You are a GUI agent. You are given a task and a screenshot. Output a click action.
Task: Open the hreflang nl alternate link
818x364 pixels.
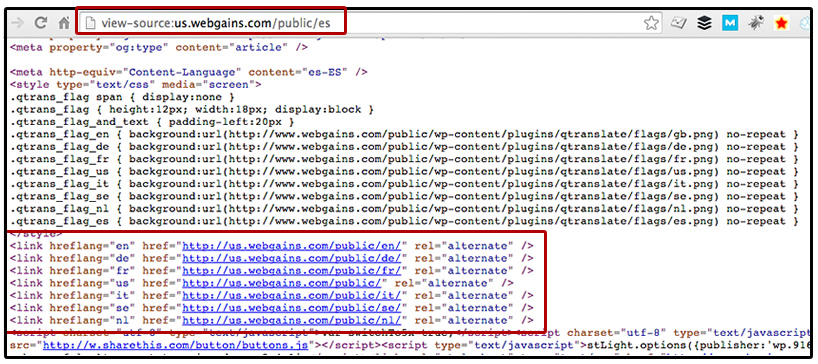[x=291, y=321]
